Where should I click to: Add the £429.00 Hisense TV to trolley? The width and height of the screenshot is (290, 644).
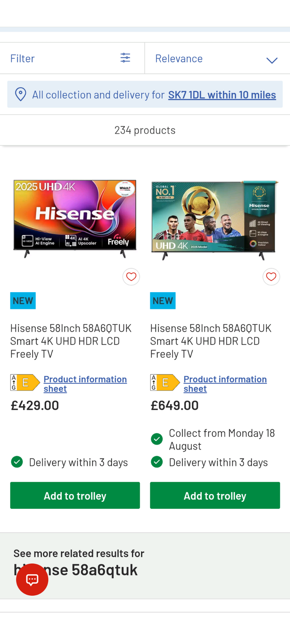[75, 495]
